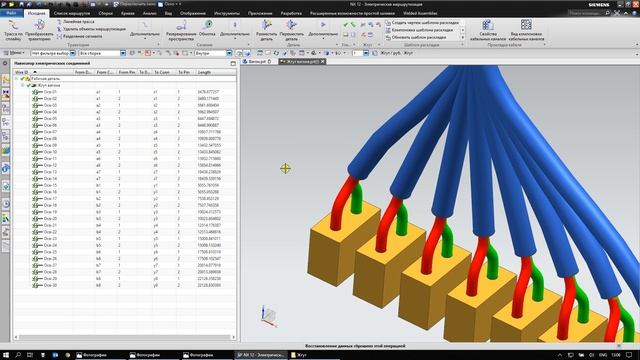640x360 pixels.
Task: Open the View (Вид) ribbon tab
Action: tap(168, 13)
